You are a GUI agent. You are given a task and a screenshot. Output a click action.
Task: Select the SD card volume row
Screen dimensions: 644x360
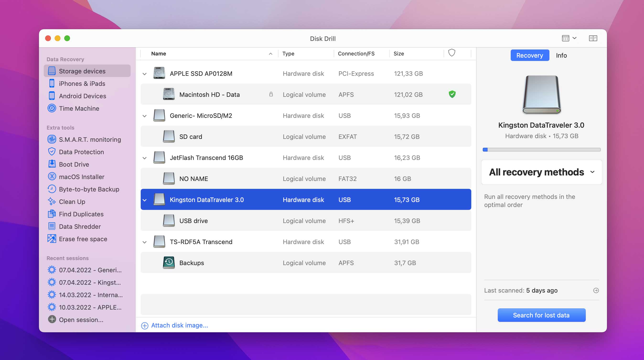pyautogui.click(x=306, y=136)
